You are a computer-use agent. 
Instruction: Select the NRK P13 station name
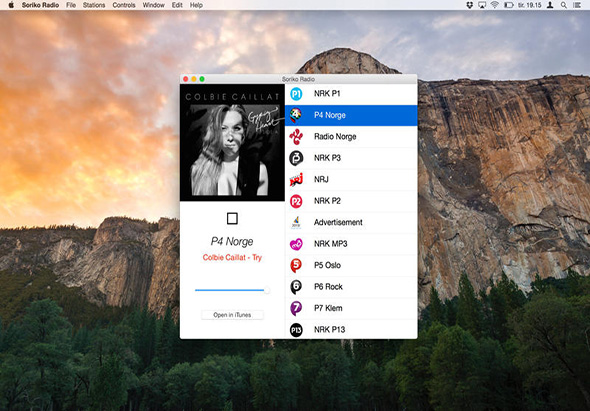[x=329, y=330]
